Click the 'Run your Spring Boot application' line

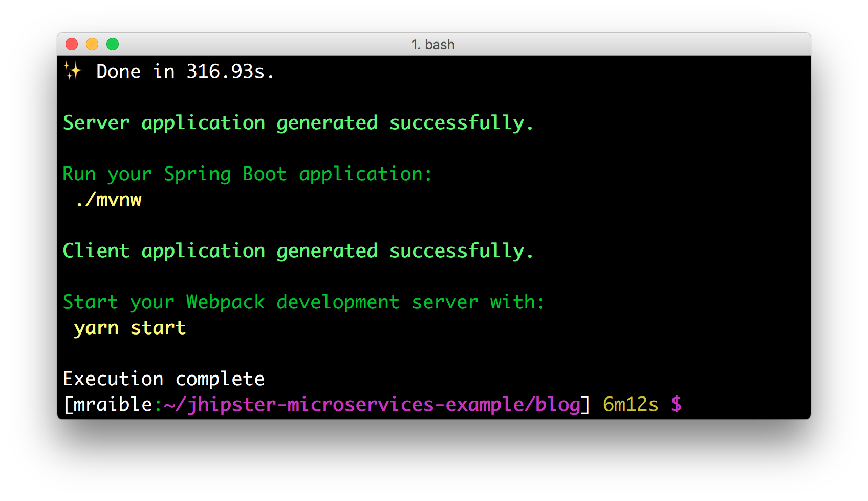point(247,174)
